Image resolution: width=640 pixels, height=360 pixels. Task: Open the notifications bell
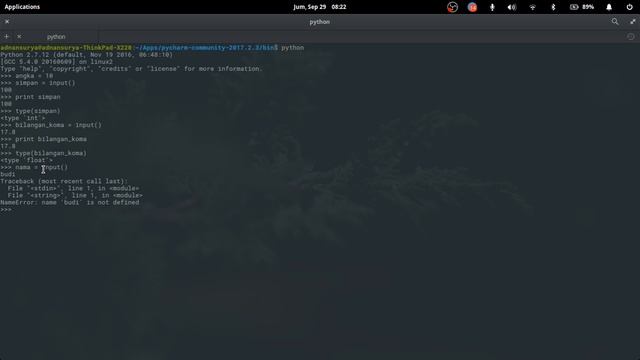[x=609, y=7]
